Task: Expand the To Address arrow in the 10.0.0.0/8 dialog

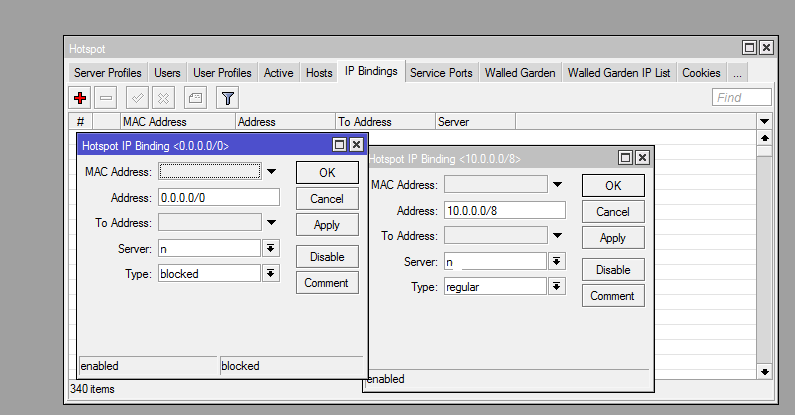Action: click(557, 236)
